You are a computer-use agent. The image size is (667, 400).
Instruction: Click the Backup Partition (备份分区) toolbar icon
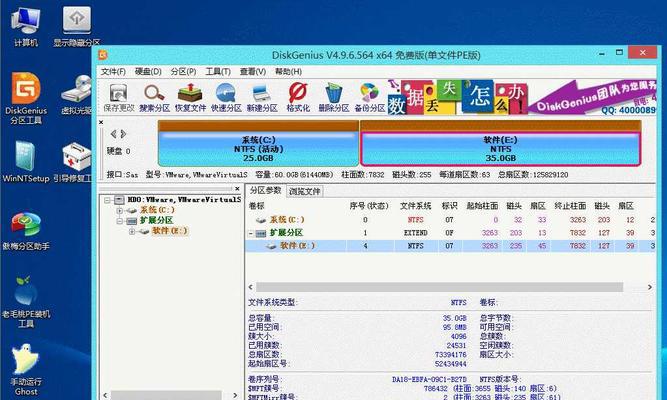click(x=370, y=98)
